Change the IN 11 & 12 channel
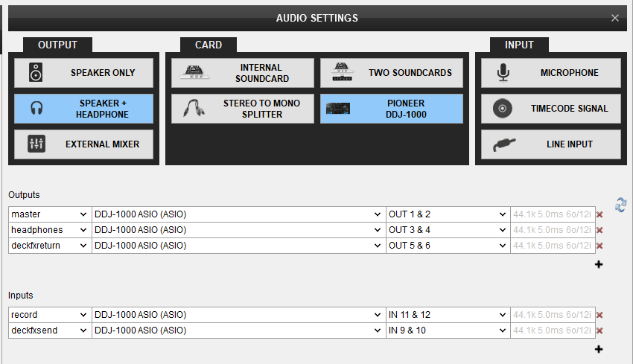The width and height of the screenshot is (633, 364). click(x=448, y=315)
